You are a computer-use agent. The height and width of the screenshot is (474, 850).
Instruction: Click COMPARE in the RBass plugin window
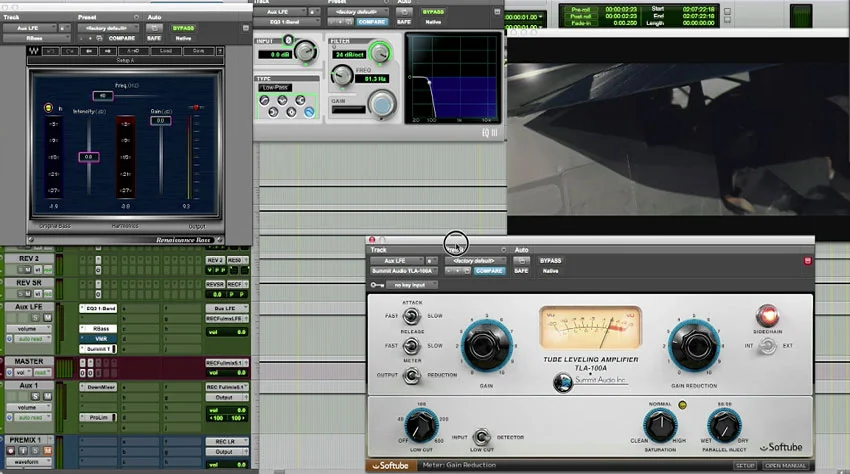coord(121,38)
